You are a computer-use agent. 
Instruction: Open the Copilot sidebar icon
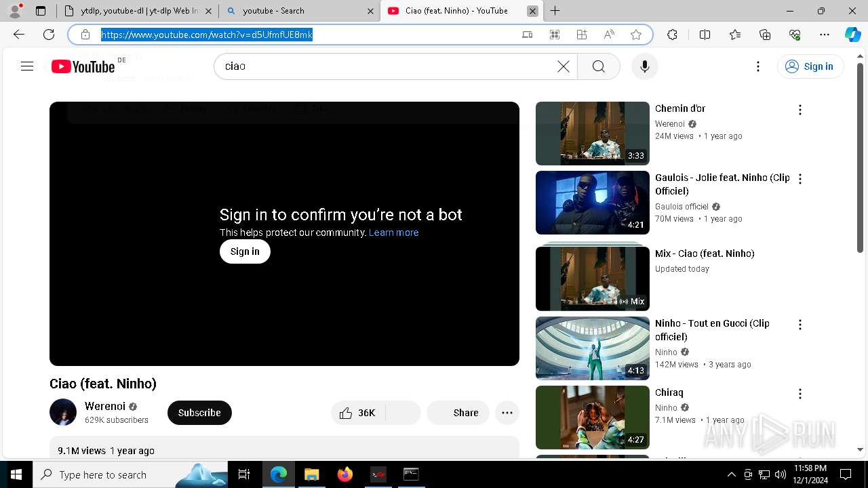853,35
